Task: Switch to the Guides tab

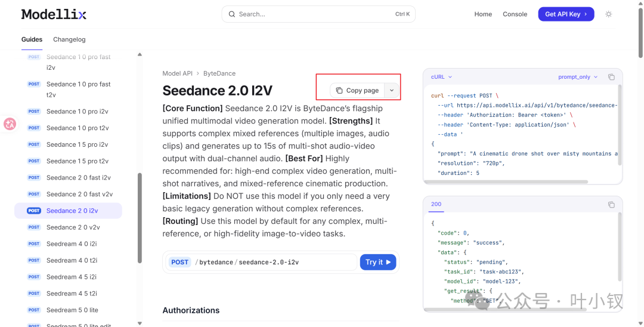Action: (32, 39)
